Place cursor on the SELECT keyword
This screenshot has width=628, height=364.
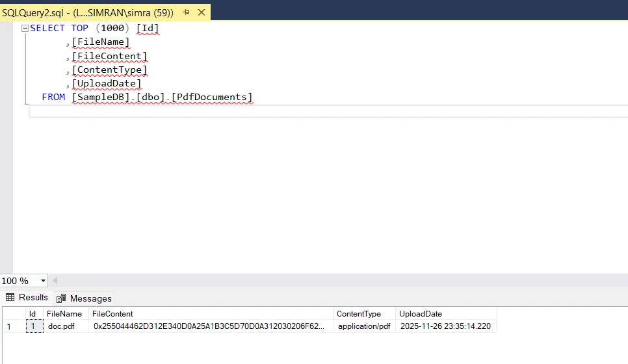point(47,28)
